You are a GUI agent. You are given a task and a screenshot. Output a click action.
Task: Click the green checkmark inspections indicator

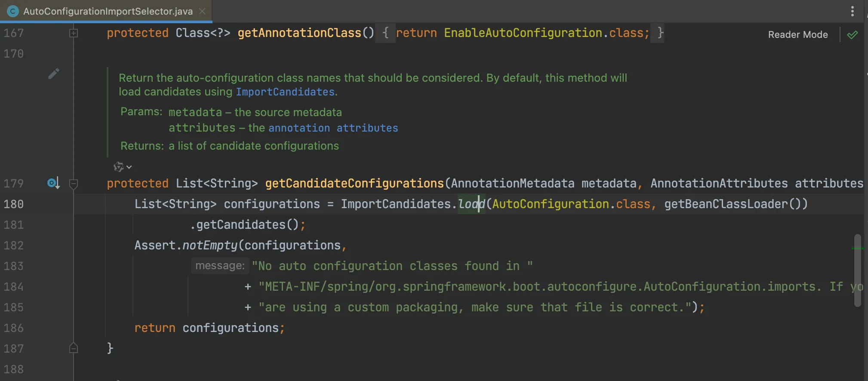pos(852,35)
